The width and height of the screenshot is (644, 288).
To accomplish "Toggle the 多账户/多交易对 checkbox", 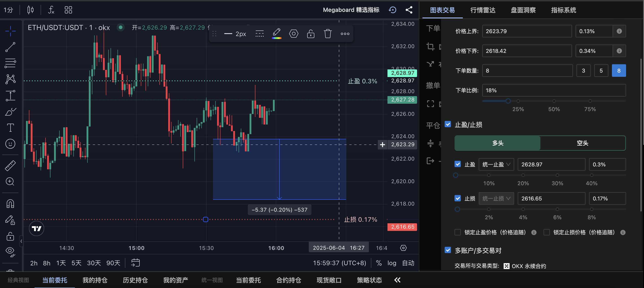I will pos(448,250).
